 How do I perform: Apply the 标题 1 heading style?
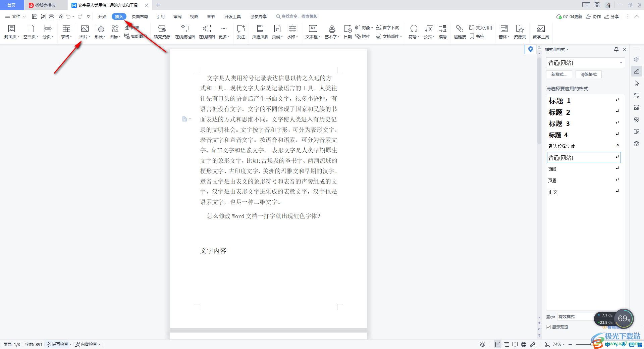pos(584,101)
